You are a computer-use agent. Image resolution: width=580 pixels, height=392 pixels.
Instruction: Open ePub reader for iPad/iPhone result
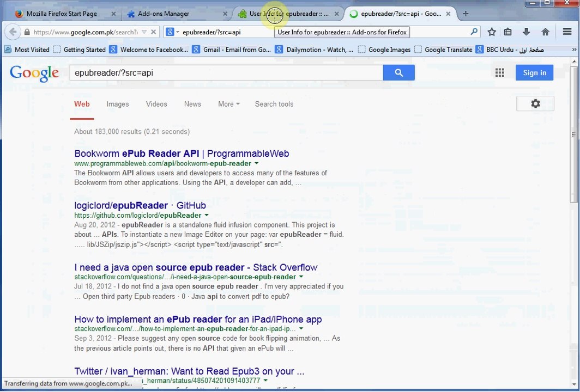pyautogui.click(x=198, y=319)
